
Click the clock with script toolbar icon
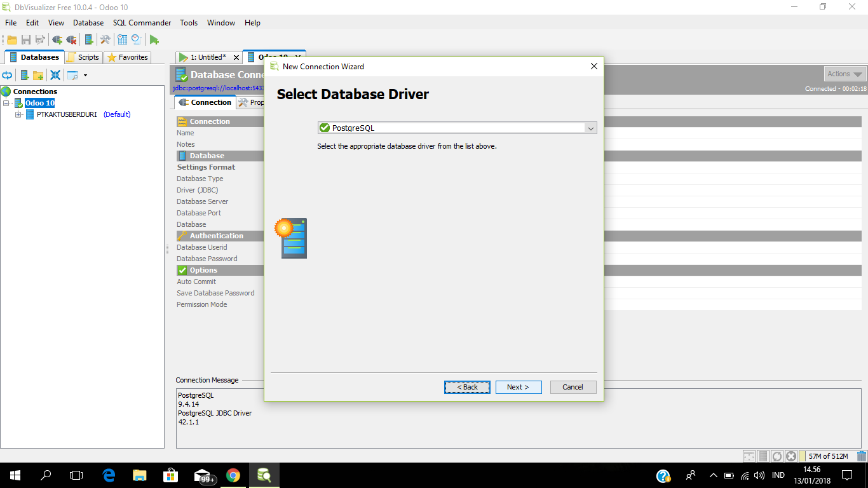pos(137,39)
